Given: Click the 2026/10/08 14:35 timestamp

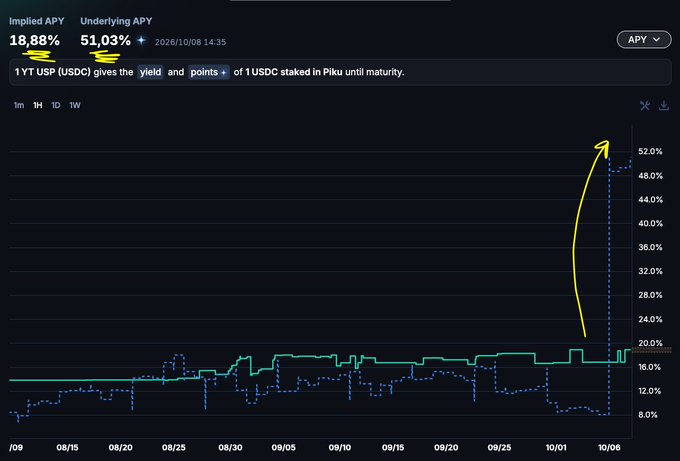Looking at the screenshot, I should pyautogui.click(x=190, y=42).
